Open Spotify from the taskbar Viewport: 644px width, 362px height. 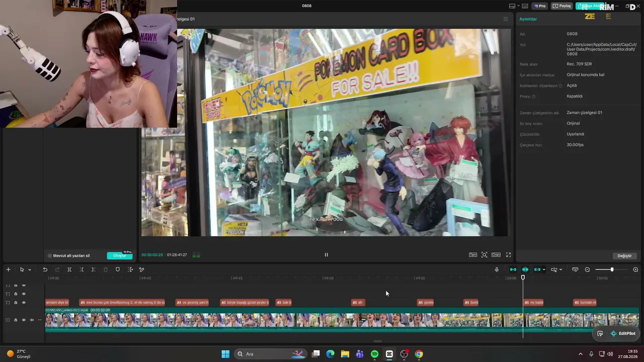(374, 354)
